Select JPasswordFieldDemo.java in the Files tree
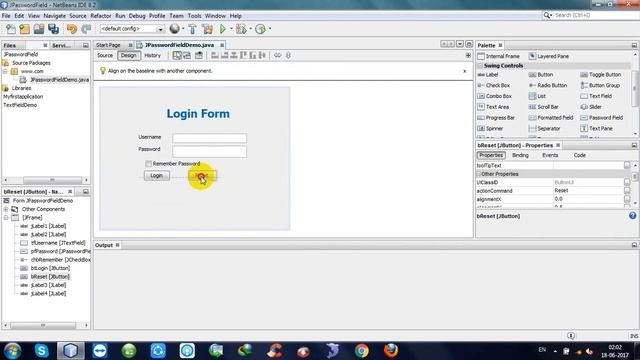Screen dimensions: 640x360 60,80
